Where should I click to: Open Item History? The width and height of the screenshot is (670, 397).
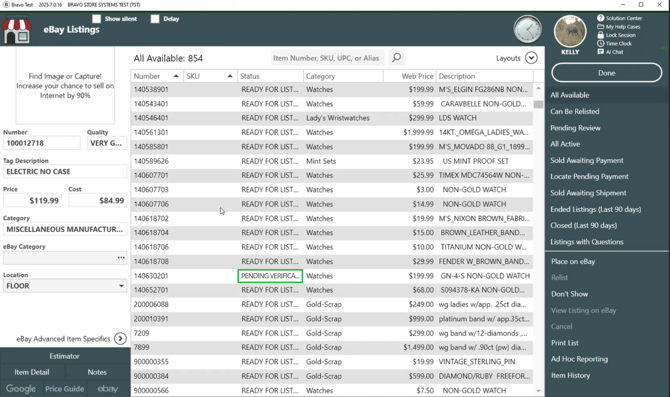[x=570, y=375]
